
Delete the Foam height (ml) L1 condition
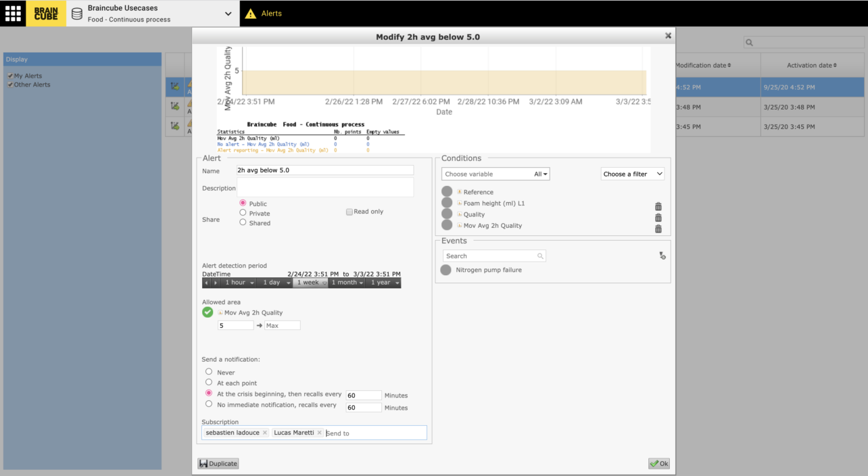[x=658, y=207]
